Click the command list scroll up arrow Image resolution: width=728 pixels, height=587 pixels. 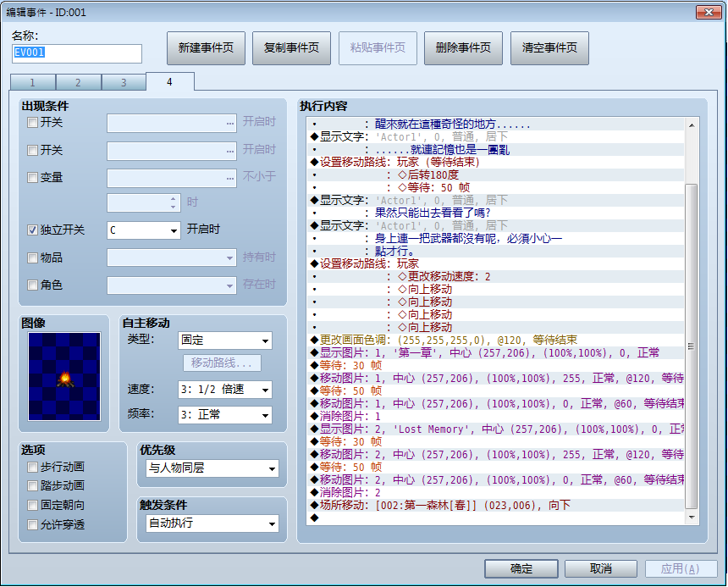692,125
